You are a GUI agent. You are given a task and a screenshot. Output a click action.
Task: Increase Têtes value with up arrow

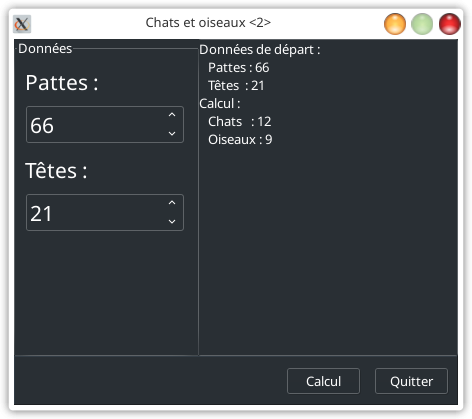172,203
